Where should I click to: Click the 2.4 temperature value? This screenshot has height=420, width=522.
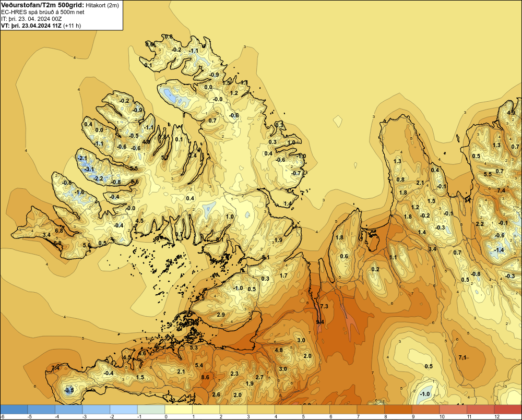[193, 155]
